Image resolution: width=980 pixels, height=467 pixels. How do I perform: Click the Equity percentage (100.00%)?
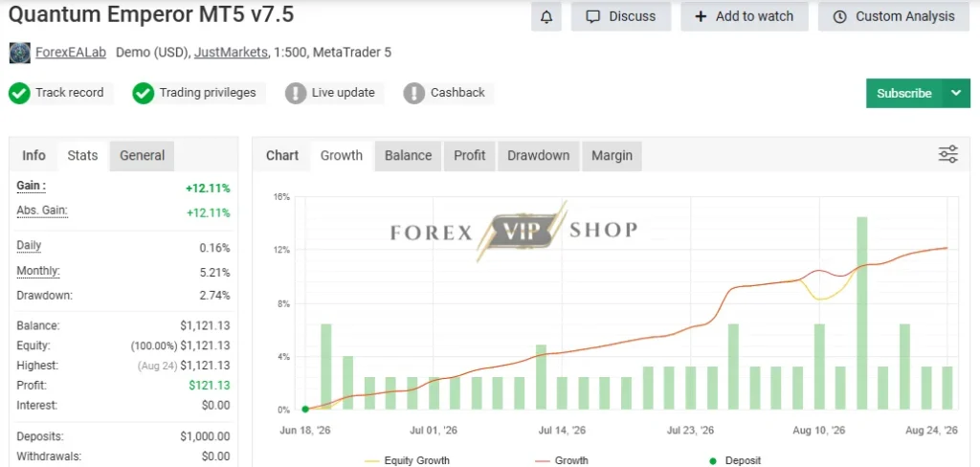tap(154, 345)
